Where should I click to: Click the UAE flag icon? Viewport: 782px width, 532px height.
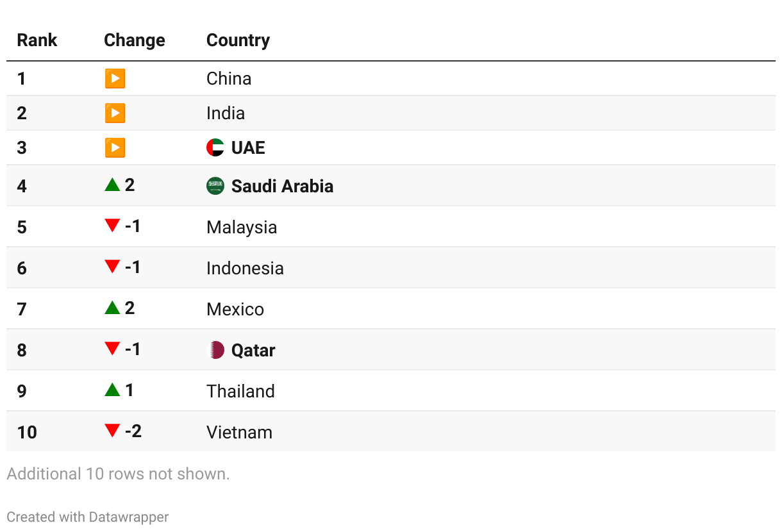pos(215,147)
